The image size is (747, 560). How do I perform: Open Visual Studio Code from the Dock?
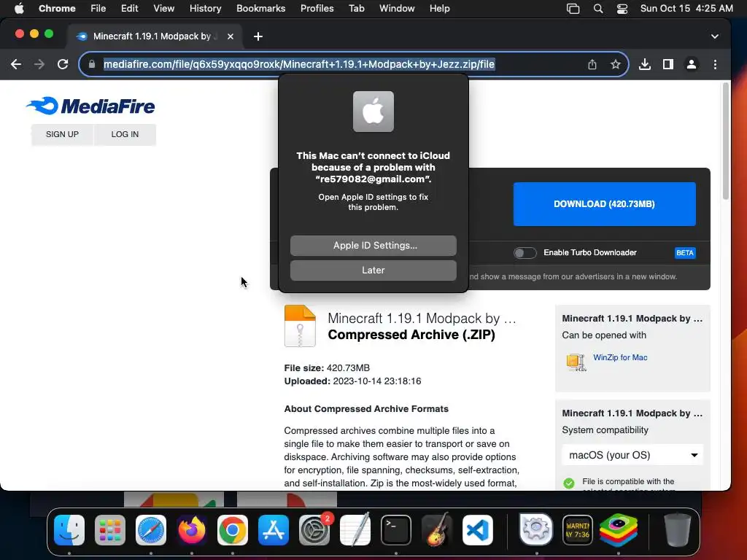[477, 530]
